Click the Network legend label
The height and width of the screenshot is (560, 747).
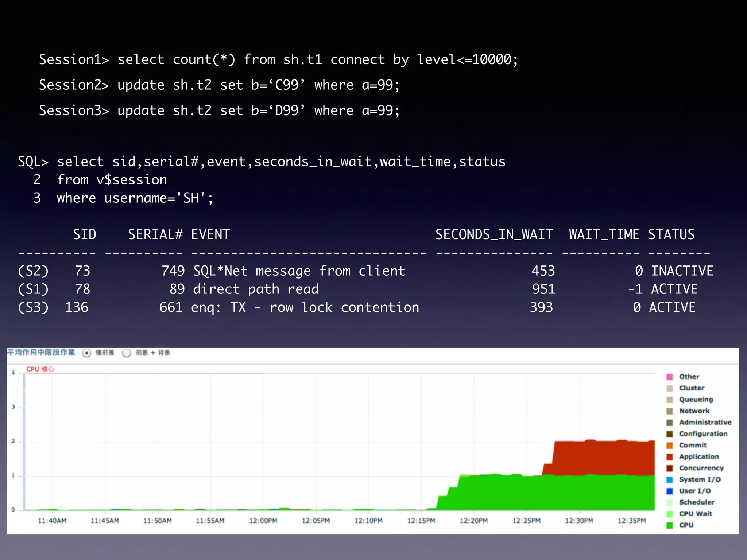[x=694, y=411]
